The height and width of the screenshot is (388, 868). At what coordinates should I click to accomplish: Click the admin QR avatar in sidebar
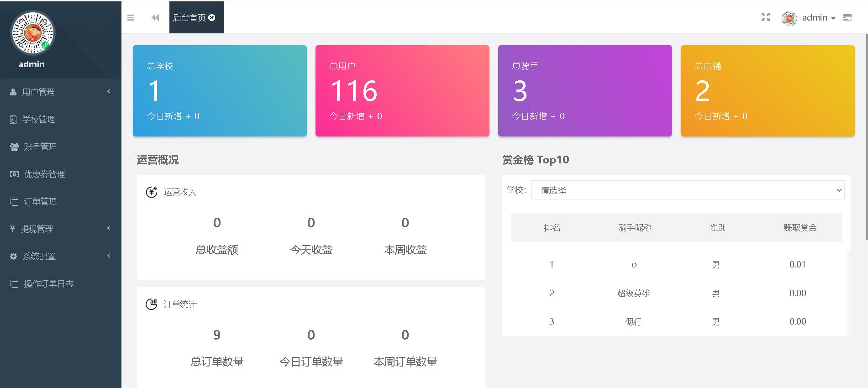click(32, 33)
